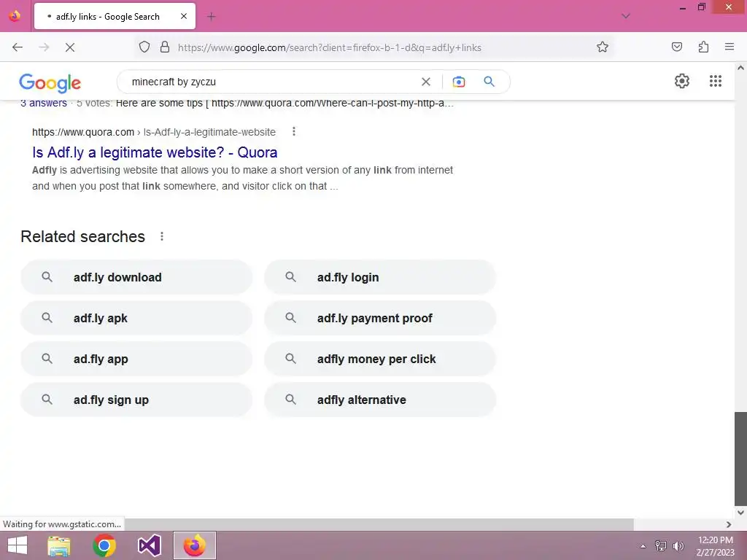Image resolution: width=747 pixels, height=560 pixels.
Task: Open Visual Studio from taskbar
Action: click(150, 545)
